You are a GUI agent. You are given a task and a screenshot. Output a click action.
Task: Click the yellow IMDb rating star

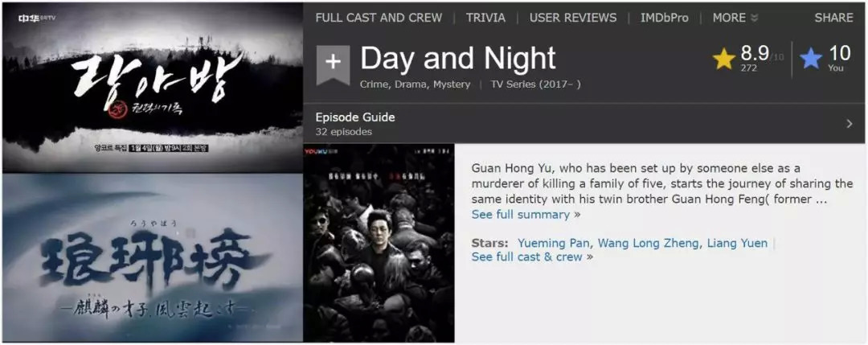723,59
